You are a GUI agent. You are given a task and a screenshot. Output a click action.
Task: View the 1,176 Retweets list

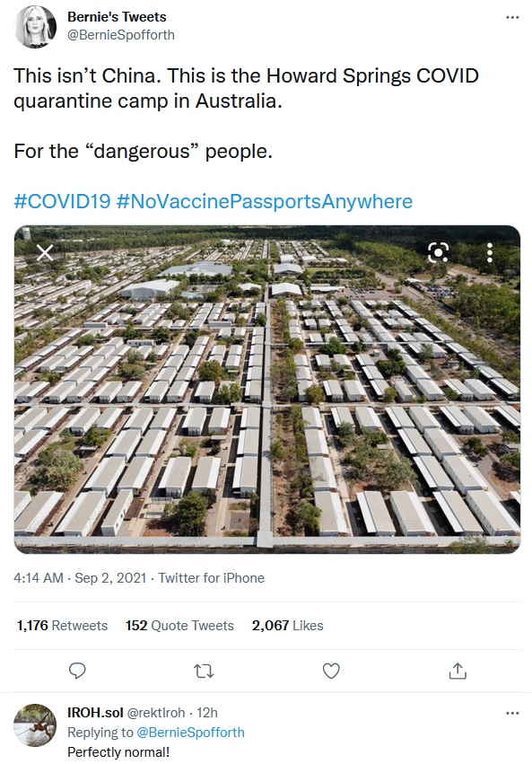click(x=62, y=625)
